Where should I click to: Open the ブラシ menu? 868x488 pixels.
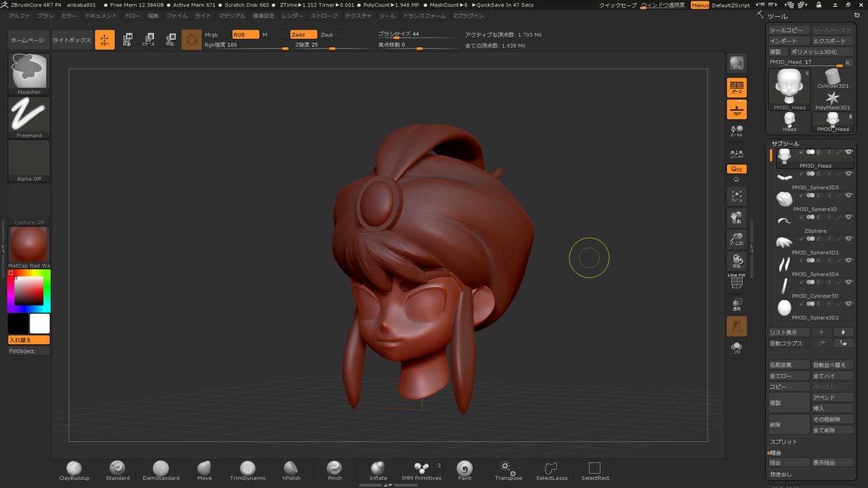coord(46,15)
